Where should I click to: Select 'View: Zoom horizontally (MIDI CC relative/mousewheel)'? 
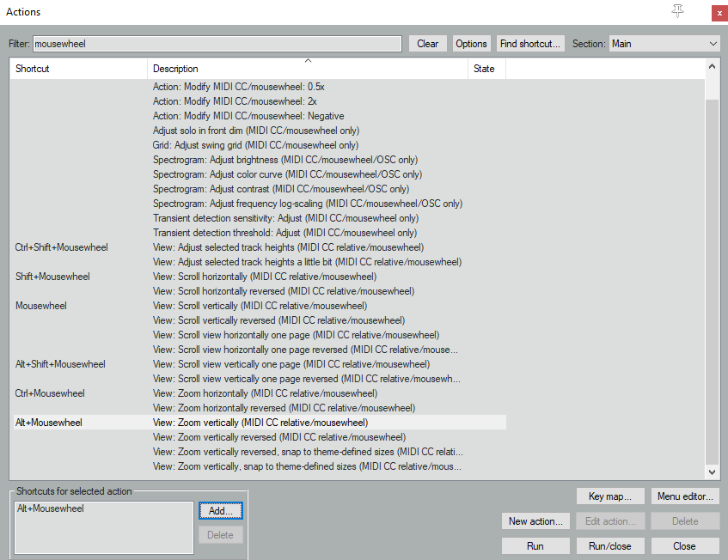(265, 393)
